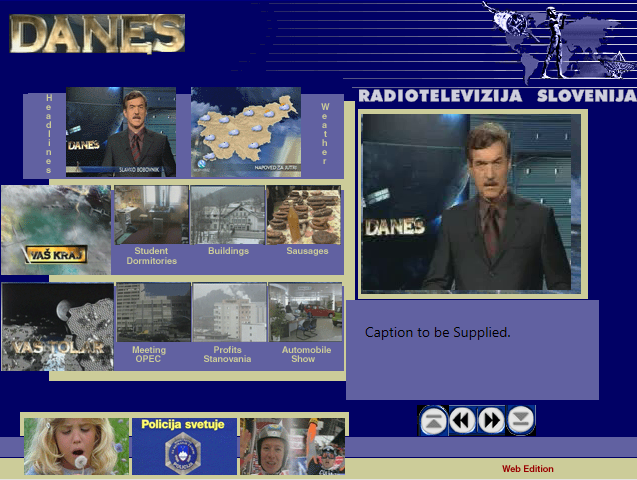Image resolution: width=637 pixels, height=480 pixels.
Task: Play the Student Dormitories clip thumbnail
Action: (x=152, y=215)
